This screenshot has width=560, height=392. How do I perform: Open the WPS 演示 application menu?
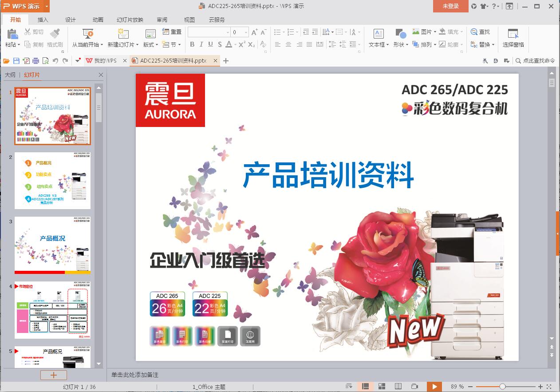coord(25,6)
